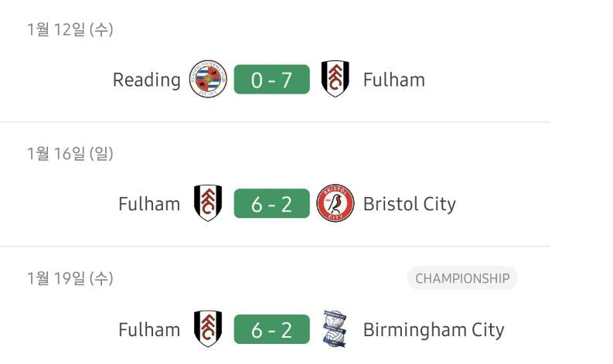
Task: Click the Reading team name
Action: click(x=146, y=80)
